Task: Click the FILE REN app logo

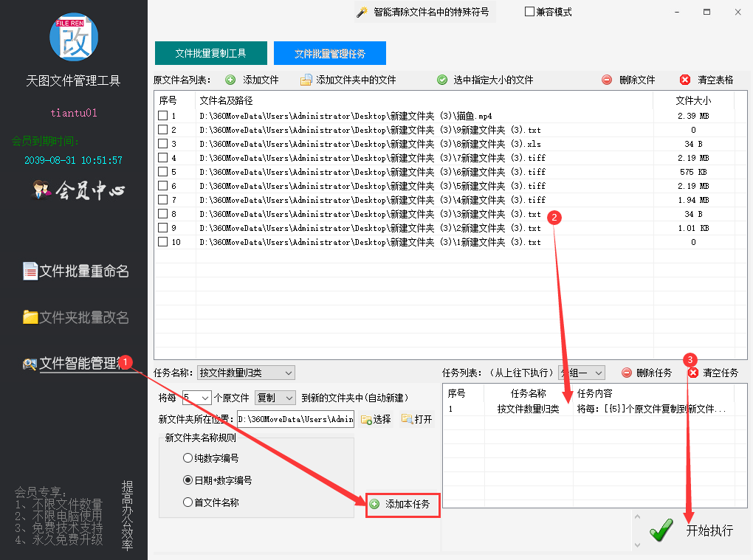Action: (x=74, y=37)
